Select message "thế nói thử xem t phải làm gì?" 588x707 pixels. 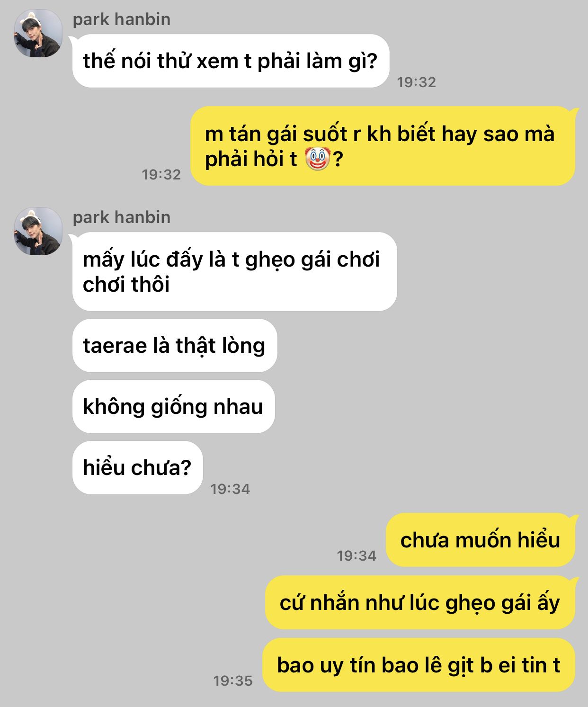coord(231,61)
